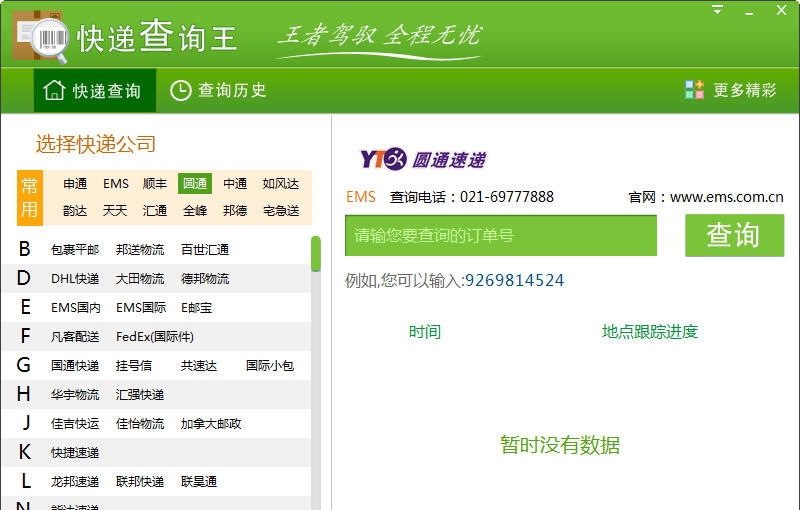Click the colorful 更多精彩 grid icon
The image size is (800, 510).
[694, 90]
